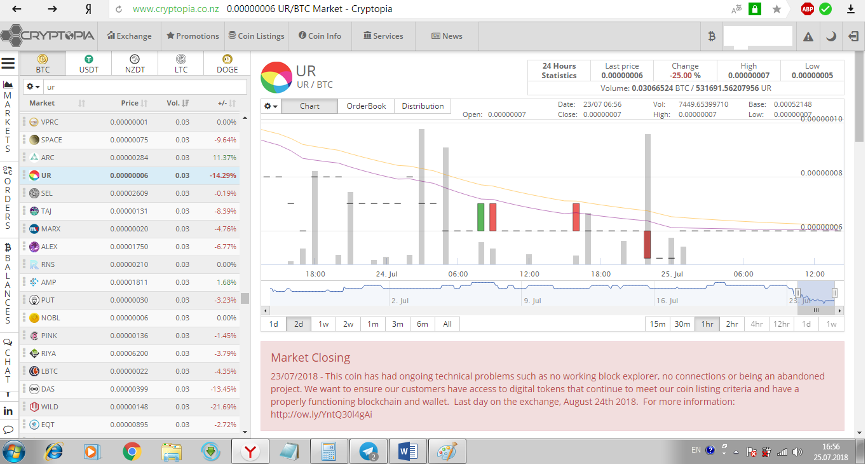Screen dimensions: 868x464
Task: Click the logout door icon
Action: pyautogui.click(x=853, y=36)
